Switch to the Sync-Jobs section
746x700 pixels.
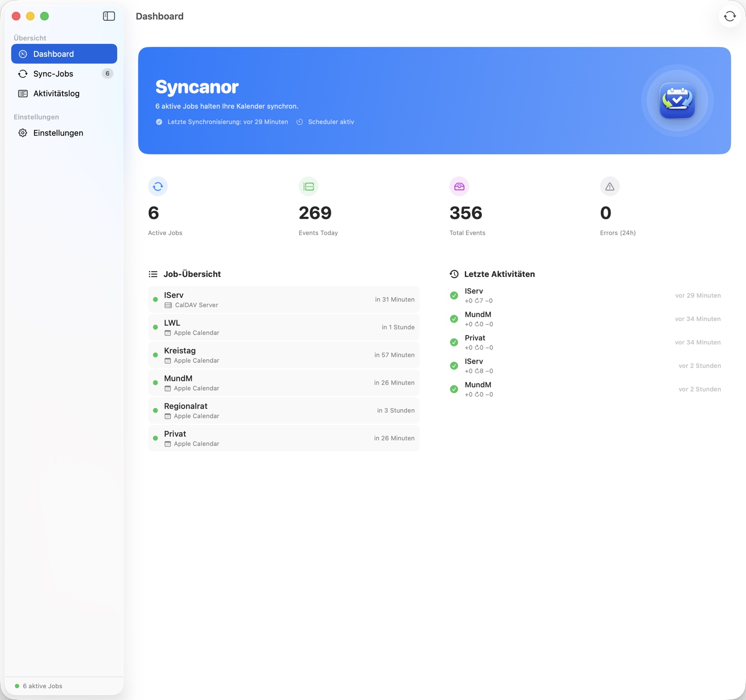53,73
